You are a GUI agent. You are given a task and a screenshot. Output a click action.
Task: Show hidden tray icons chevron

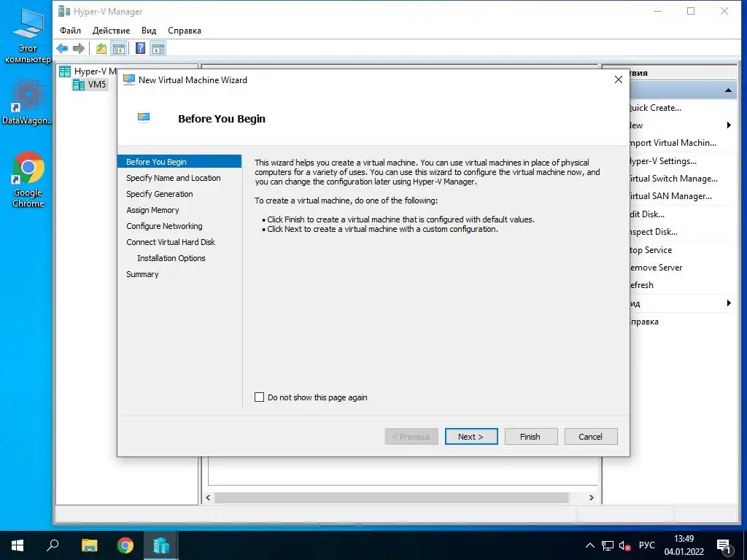coord(589,545)
